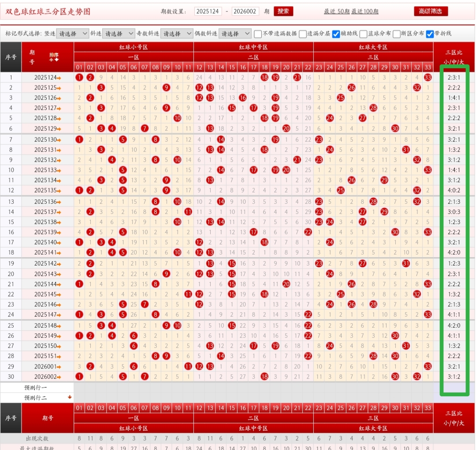The height and width of the screenshot is (450, 476).
Task: Click orange arrow beside period 2025142
Action: click(59, 264)
